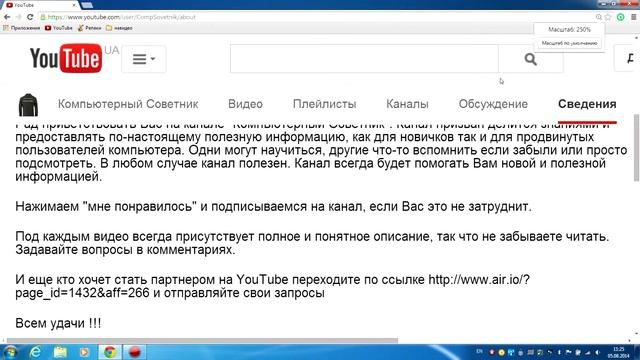Open Компьютерный Советник channel home
This screenshot has height=360, width=640.
click(x=128, y=104)
